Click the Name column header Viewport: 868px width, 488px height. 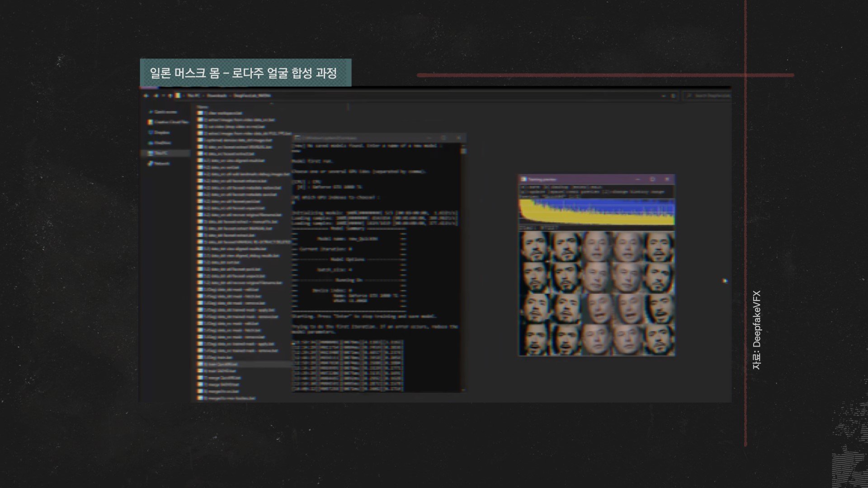coord(203,107)
